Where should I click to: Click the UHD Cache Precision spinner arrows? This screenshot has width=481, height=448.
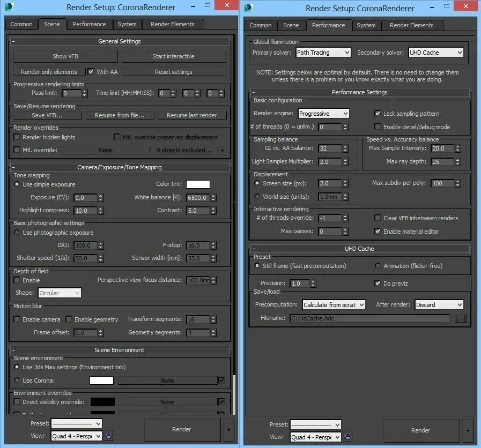pos(313,283)
